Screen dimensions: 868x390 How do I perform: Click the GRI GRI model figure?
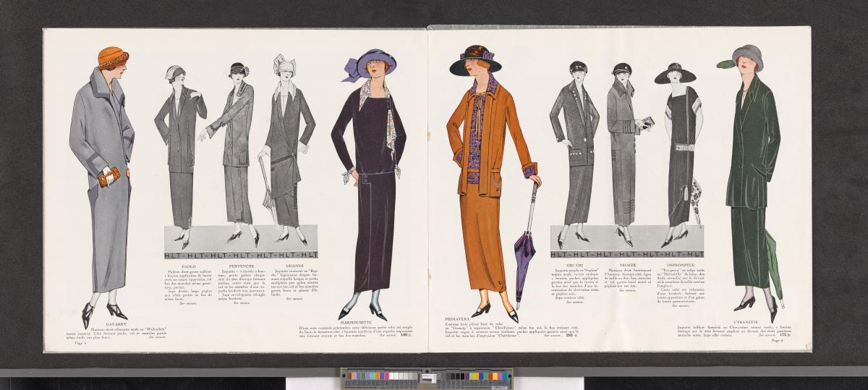[574, 152]
